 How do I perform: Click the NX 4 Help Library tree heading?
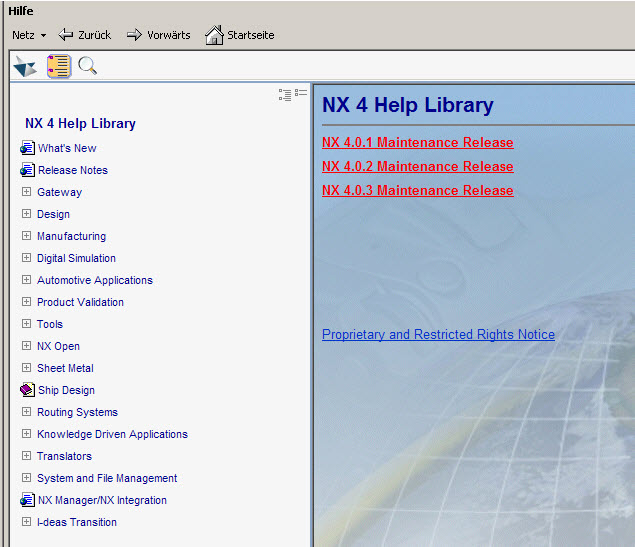pyautogui.click(x=80, y=123)
